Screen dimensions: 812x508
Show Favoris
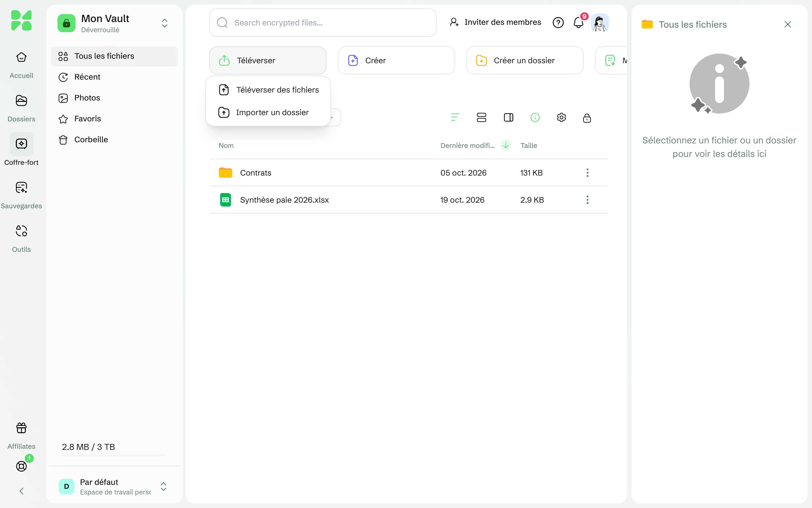tap(114, 119)
